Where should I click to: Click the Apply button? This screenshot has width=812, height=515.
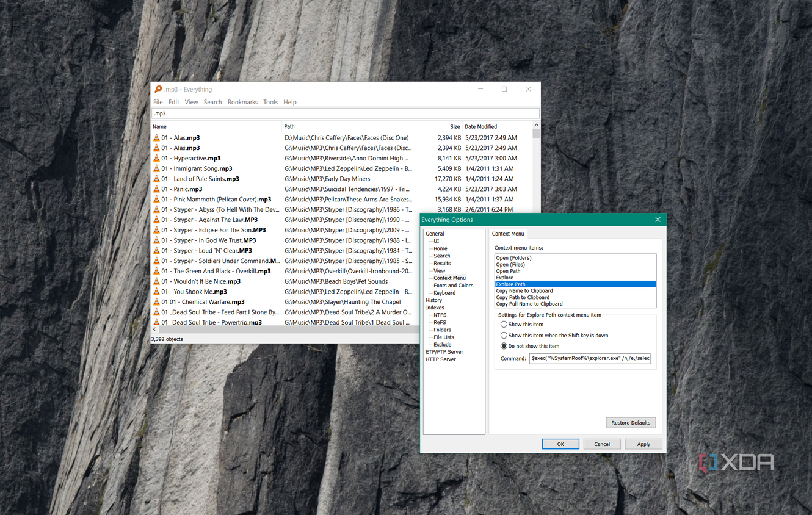pos(643,444)
